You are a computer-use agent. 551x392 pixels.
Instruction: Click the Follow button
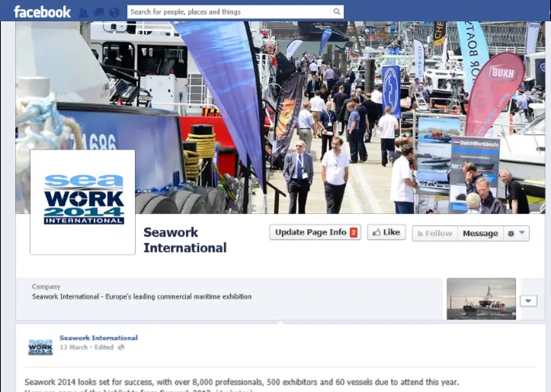click(x=435, y=234)
